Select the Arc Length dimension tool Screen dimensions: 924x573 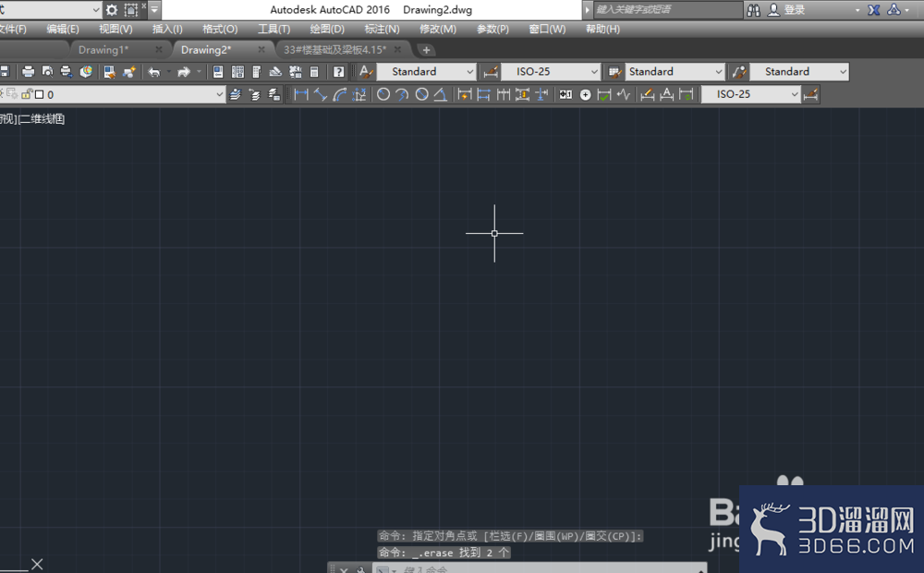[x=340, y=94]
